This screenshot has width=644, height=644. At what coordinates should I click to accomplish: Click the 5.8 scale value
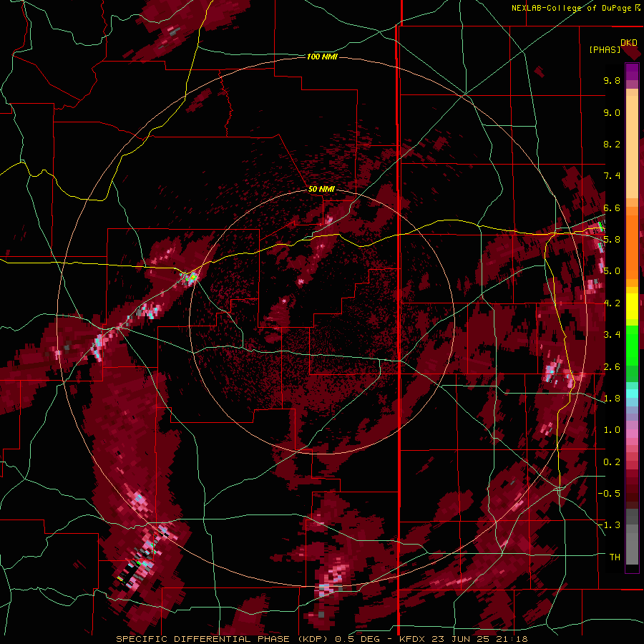pyautogui.click(x=612, y=240)
